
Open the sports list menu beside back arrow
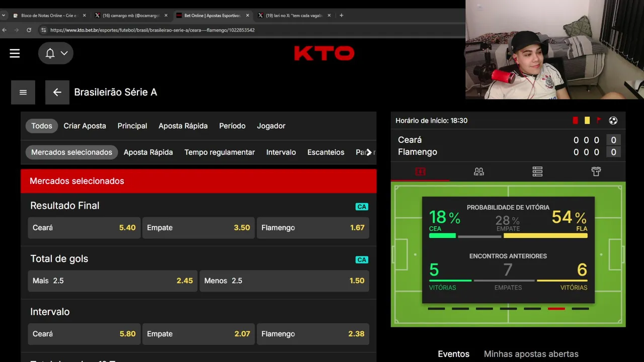[x=23, y=92]
